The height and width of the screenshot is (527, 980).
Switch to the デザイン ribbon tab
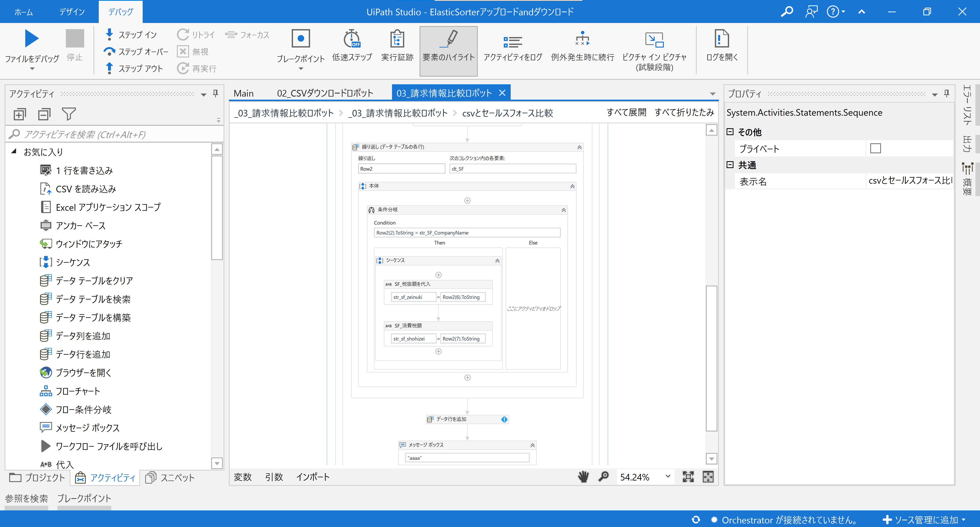(71, 12)
